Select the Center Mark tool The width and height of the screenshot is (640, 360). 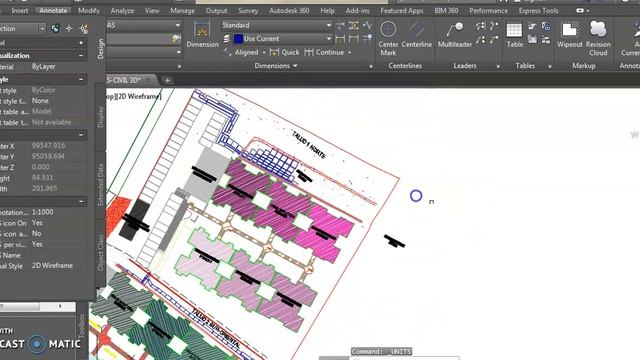(x=388, y=38)
